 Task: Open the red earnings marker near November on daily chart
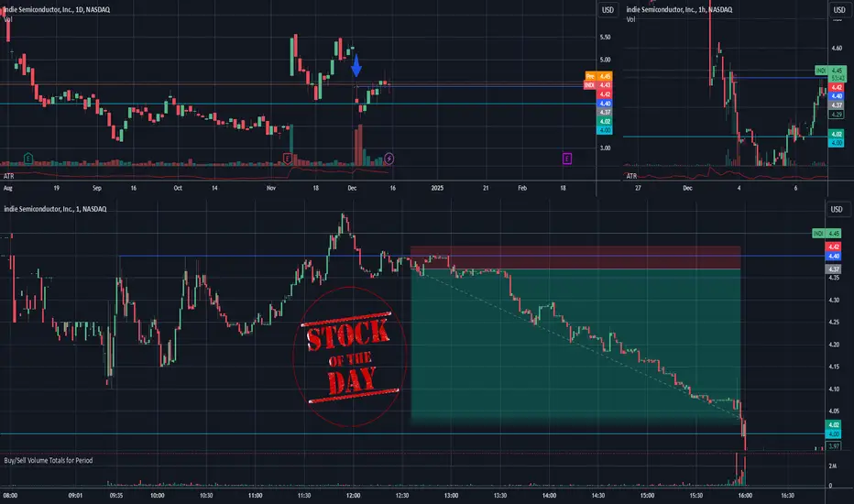coord(287,159)
